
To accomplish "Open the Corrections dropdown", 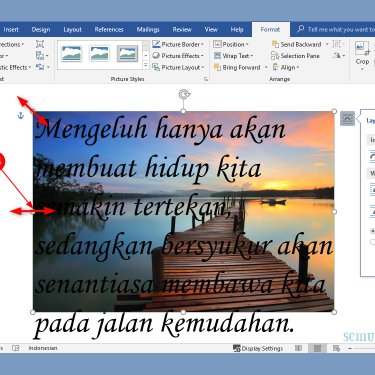I will click(x=12, y=44).
